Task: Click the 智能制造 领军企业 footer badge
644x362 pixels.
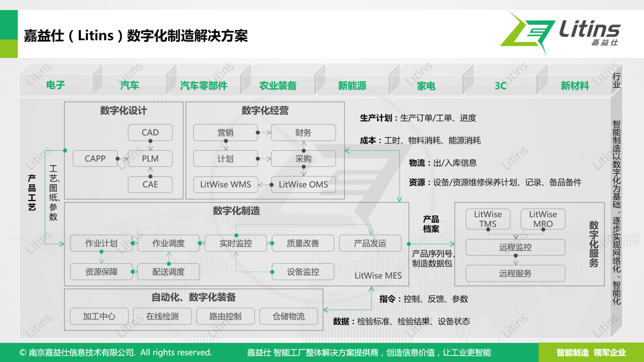Action: (591, 352)
